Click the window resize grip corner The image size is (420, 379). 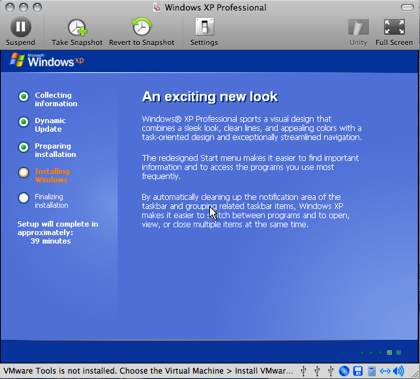(x=415, y=375)
